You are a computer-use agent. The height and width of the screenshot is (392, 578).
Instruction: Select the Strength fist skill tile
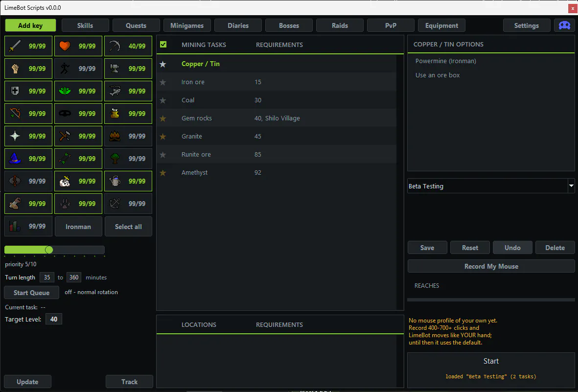pyautogui.click(x=28, y=69)
